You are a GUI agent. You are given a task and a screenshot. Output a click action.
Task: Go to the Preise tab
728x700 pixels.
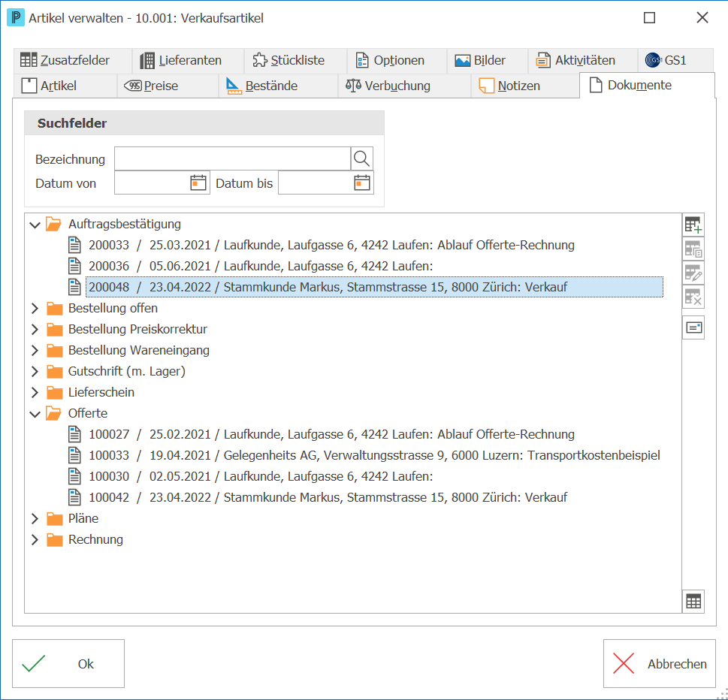168,86
